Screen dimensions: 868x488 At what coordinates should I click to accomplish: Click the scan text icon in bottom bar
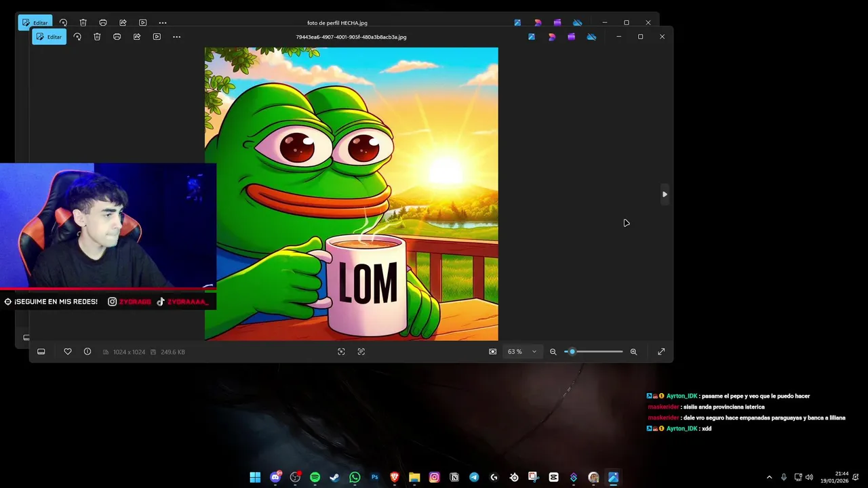pyautogui.click(x=361, y=352)
